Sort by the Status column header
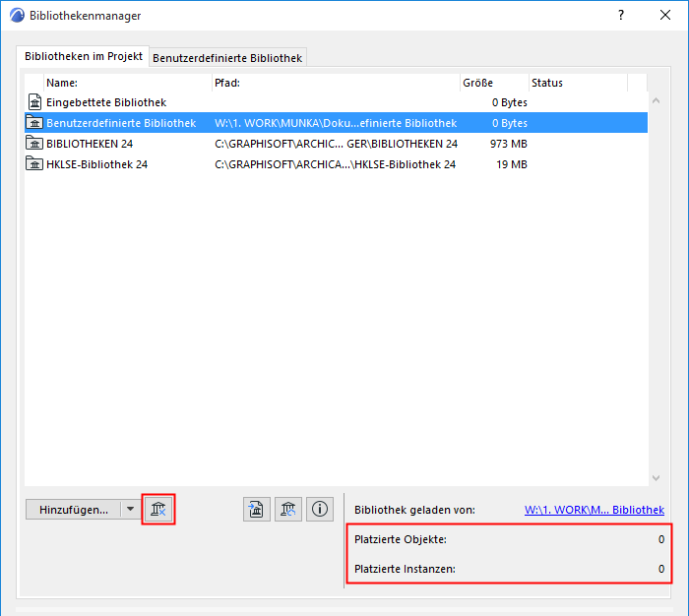This screenshot has height=616, width=689. 579,83
